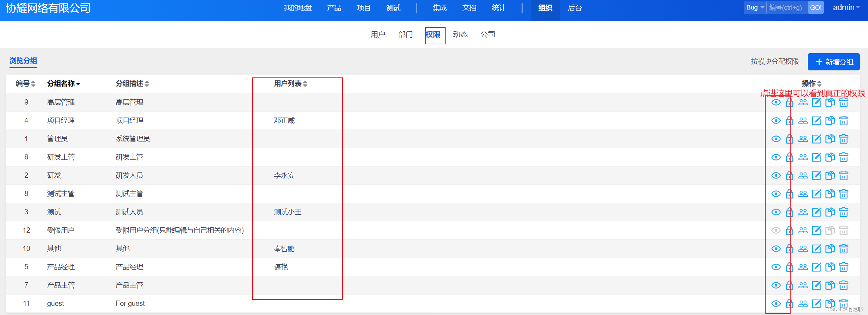868x315 pixels.
Task: View the 高层管理 group via eye icon
Action: point(776,102)
